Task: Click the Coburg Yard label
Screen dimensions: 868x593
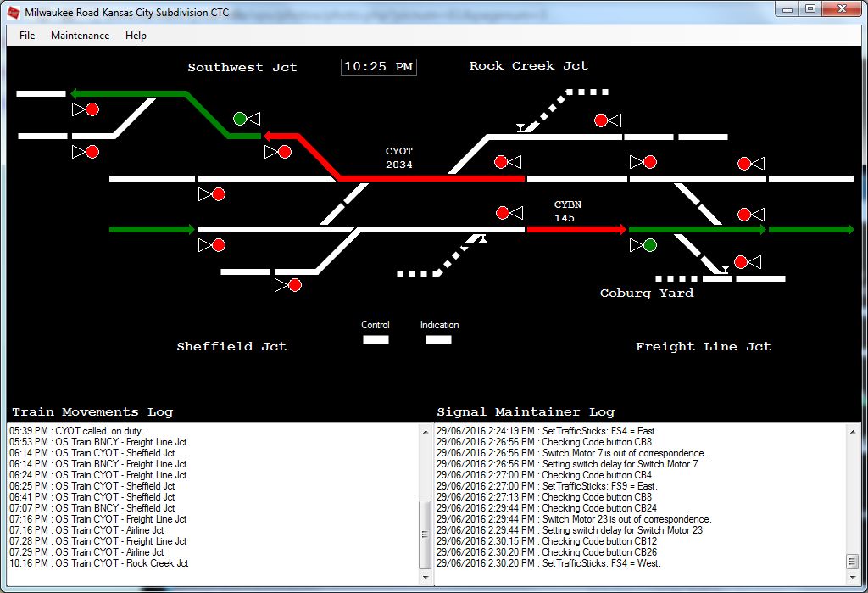Action: [647, 294]
